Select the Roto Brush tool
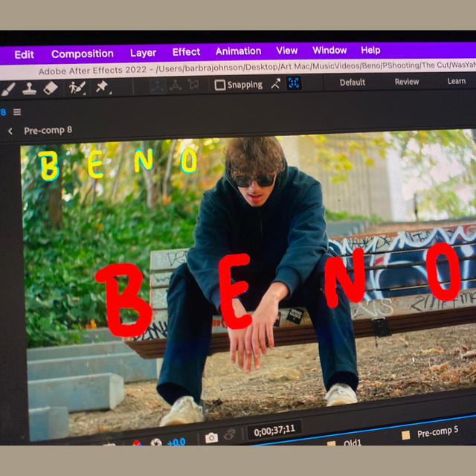This screenshot has width=476, height=476. (x=77, y=88)
